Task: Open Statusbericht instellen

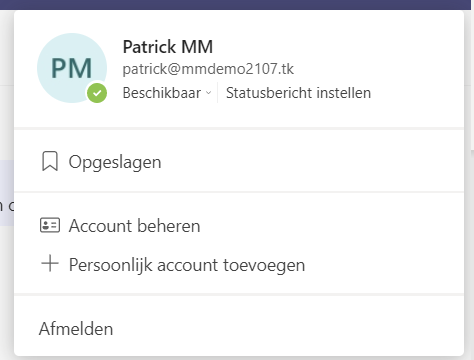Action: click(298, 93)
